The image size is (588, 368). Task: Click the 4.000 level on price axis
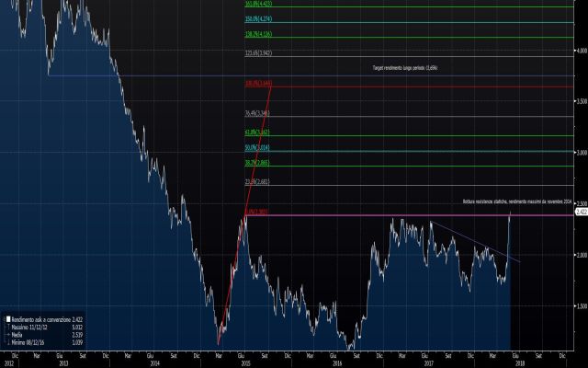(x=580, y=49)
